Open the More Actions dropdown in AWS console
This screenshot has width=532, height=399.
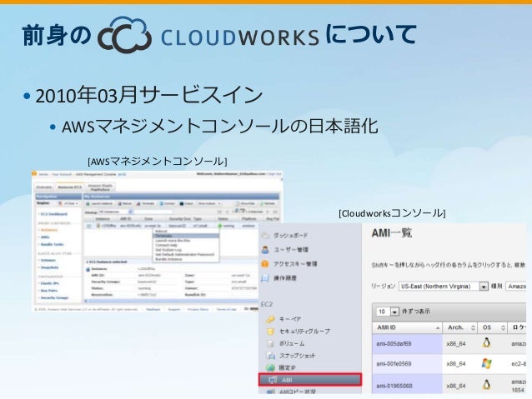pyautogui.click(x=209, y=203)
